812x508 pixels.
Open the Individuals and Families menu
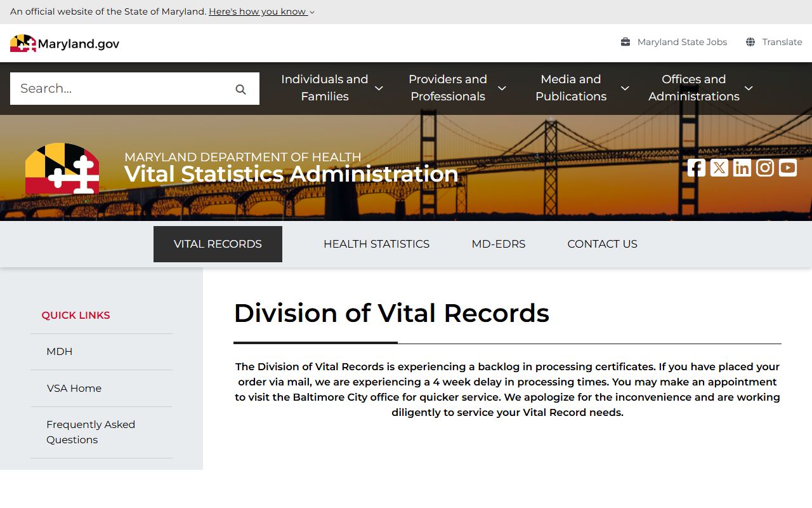324,88
